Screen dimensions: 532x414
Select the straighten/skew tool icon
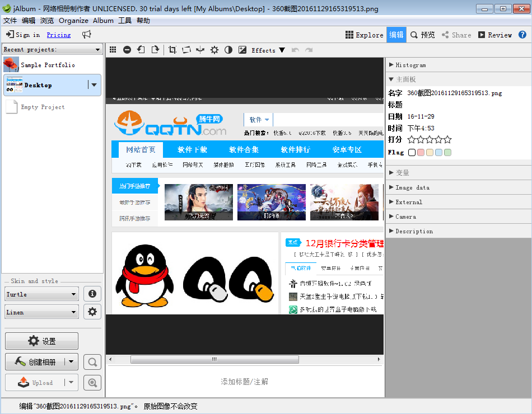pos(186,50)
